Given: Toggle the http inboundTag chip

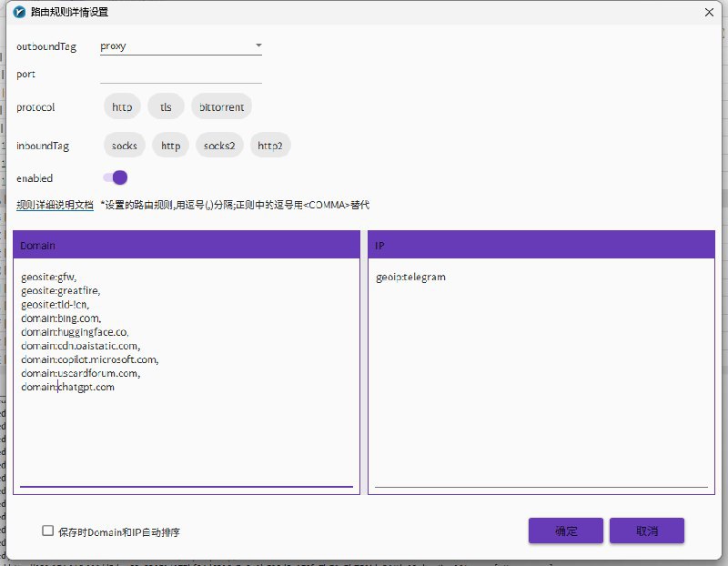Looking at the screenshot, I should pos(170,146).
